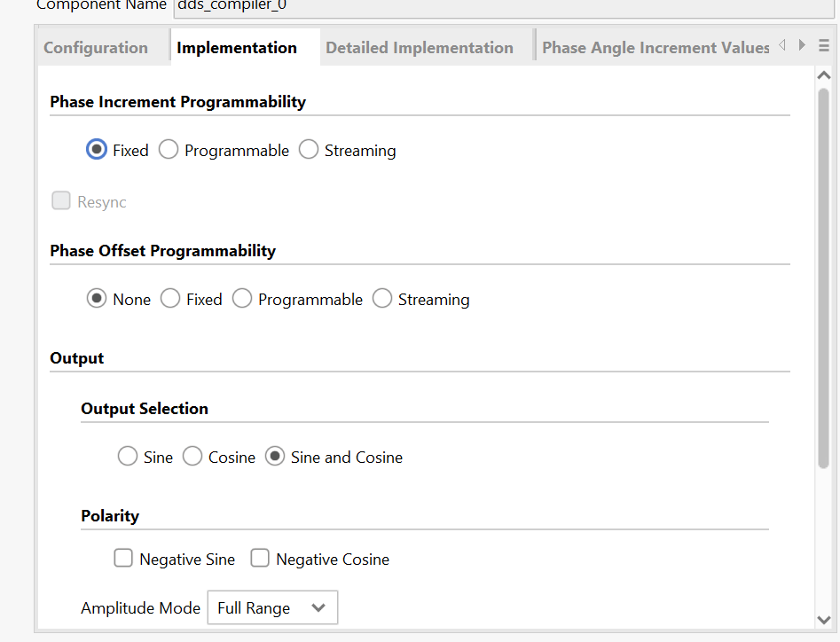
Task: Open the tab list menu icon
Action: (824, 46)
